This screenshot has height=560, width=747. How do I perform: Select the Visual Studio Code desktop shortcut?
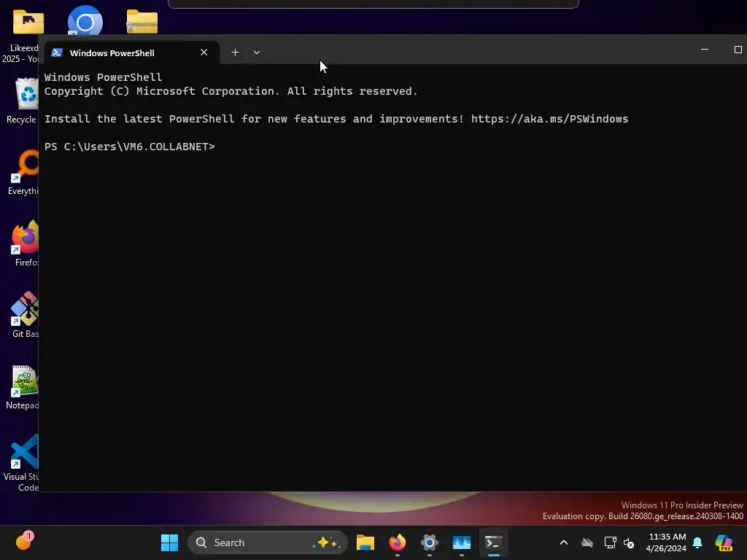coord(21,463)
